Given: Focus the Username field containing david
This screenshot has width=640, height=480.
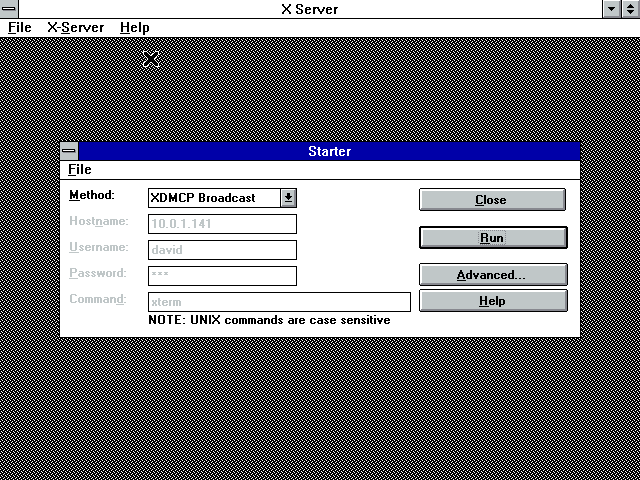Looking at the screenshot, I should [222, 250].
